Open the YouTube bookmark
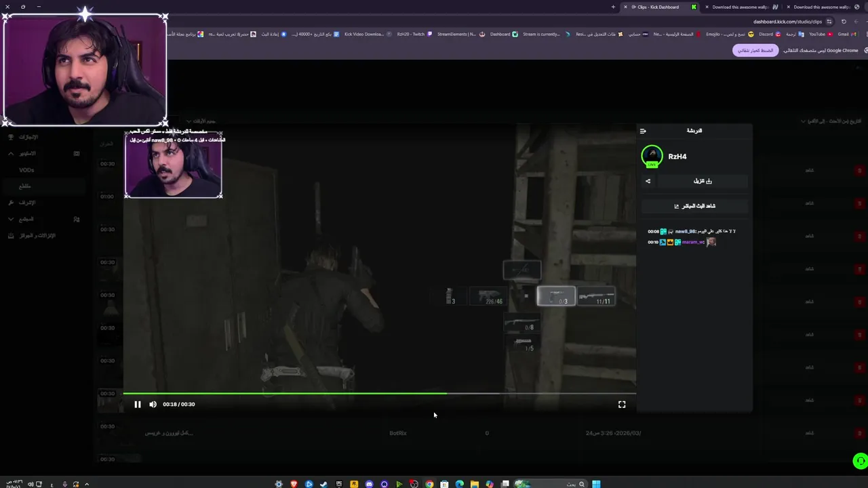Screen dimensions: 868x488 pos(821,34)
